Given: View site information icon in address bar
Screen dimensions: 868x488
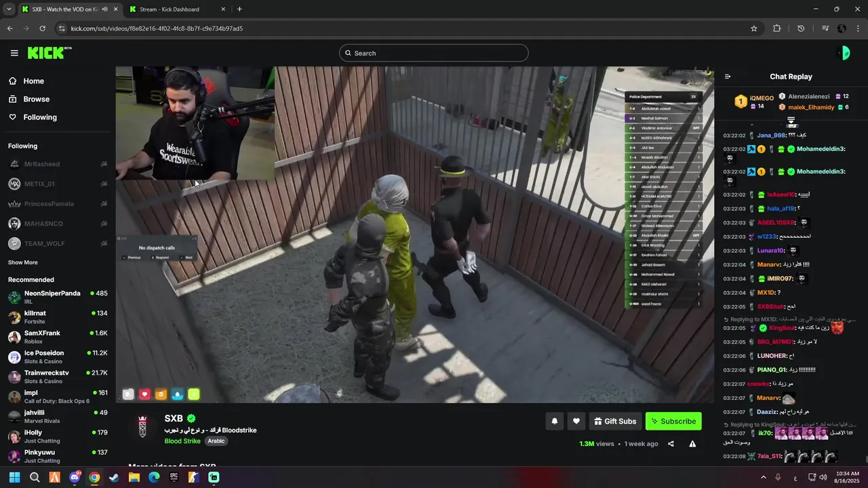Looking at the screenshot, I should pos(62,28).
